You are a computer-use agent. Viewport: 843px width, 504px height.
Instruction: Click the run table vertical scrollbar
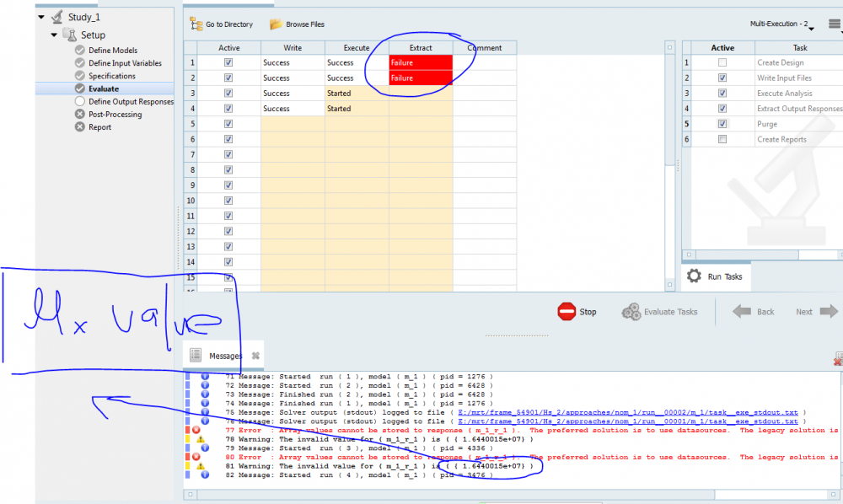(670, 109)
